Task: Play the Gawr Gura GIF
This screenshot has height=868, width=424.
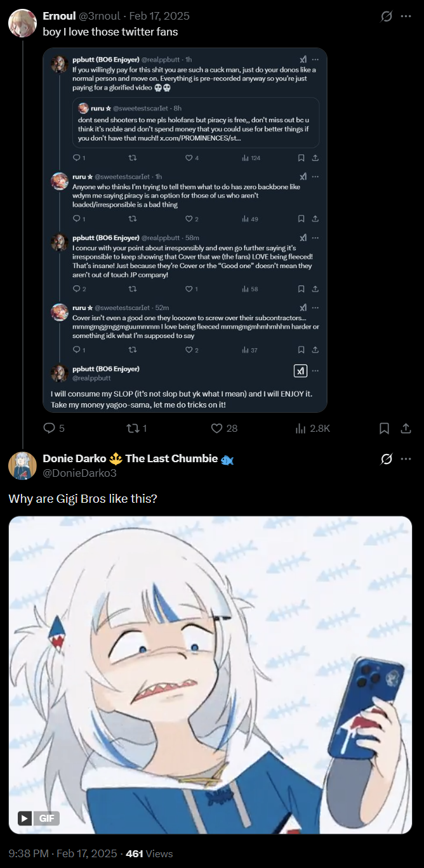Action: point(210,675)
